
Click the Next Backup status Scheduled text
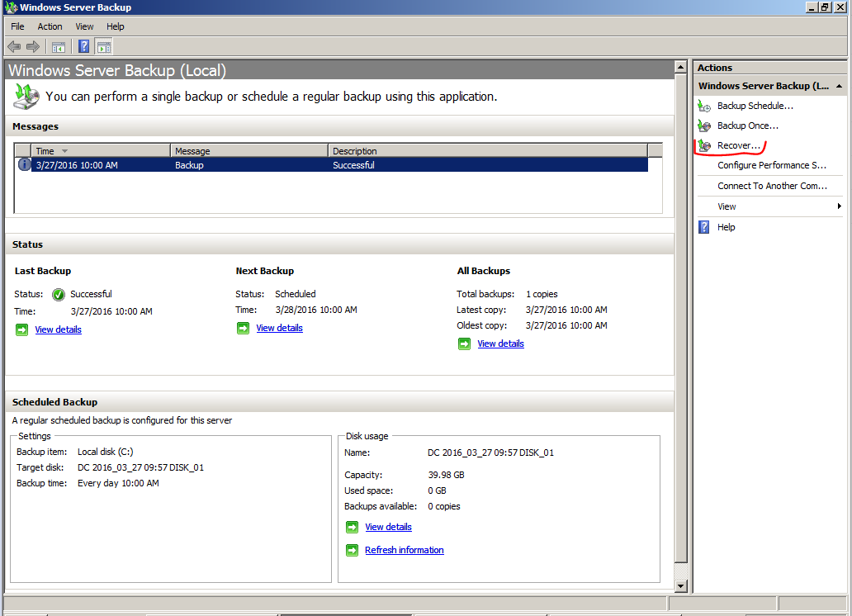point(295,294)
